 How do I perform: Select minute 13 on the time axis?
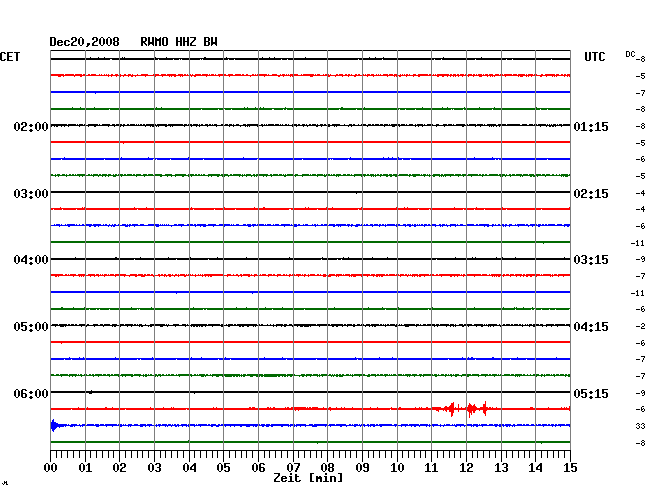coord(501,467)
